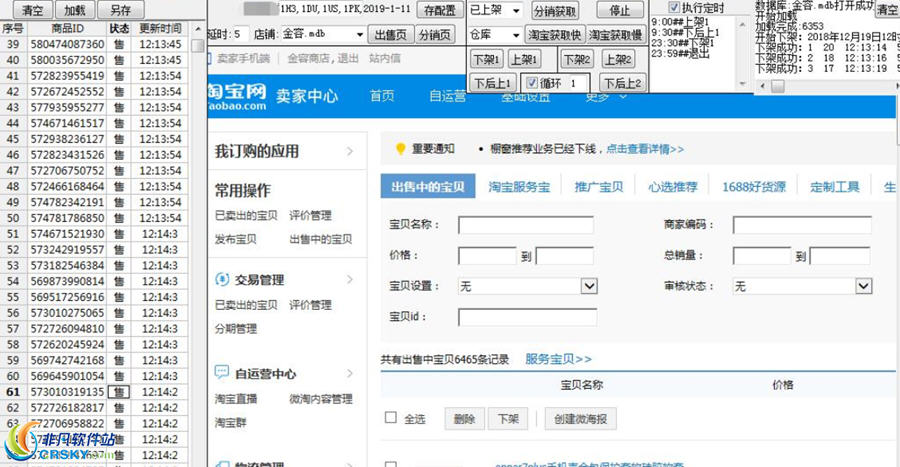900x467 pixels.
Task: Open the 服务宝贝>> link
Action: 558,359
